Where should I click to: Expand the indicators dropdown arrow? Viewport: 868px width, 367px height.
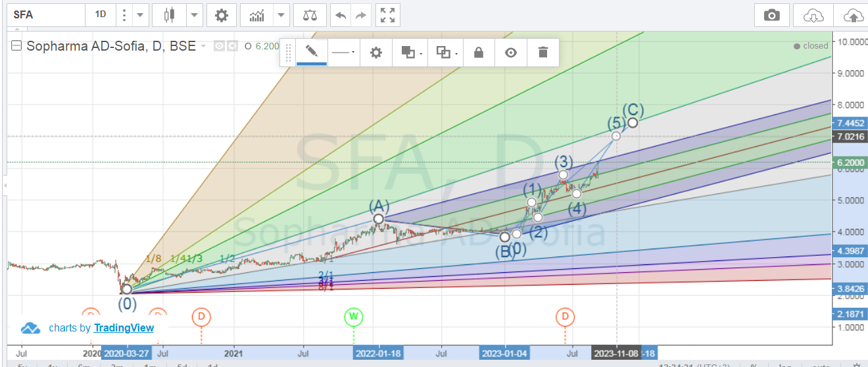pos(281,14)
